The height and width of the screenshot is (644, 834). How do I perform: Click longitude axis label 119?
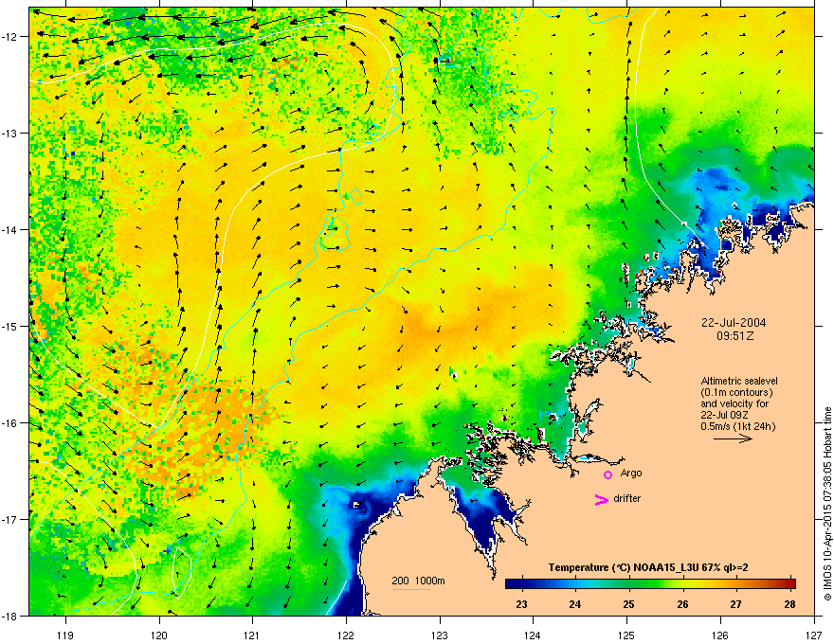(x=66, y=635)
